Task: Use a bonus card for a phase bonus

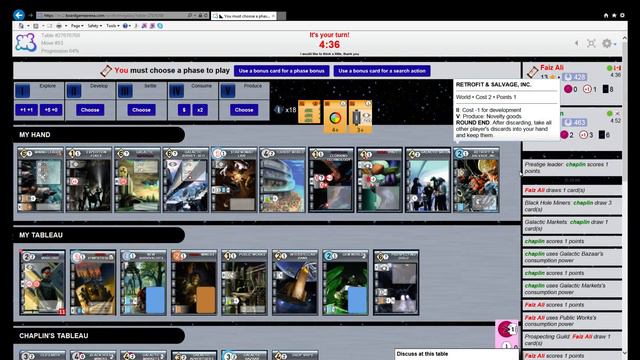Action: click(x=282, y=71)
